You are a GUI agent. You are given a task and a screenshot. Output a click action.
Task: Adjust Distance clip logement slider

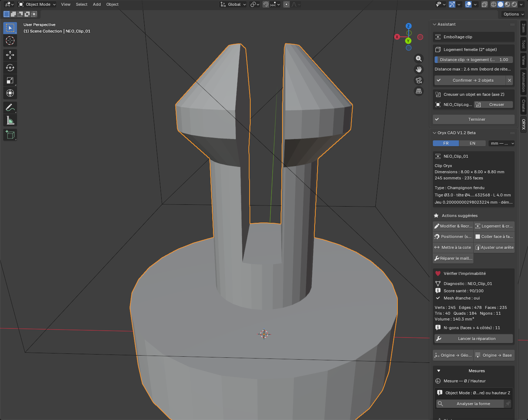[x=474, y=60]
